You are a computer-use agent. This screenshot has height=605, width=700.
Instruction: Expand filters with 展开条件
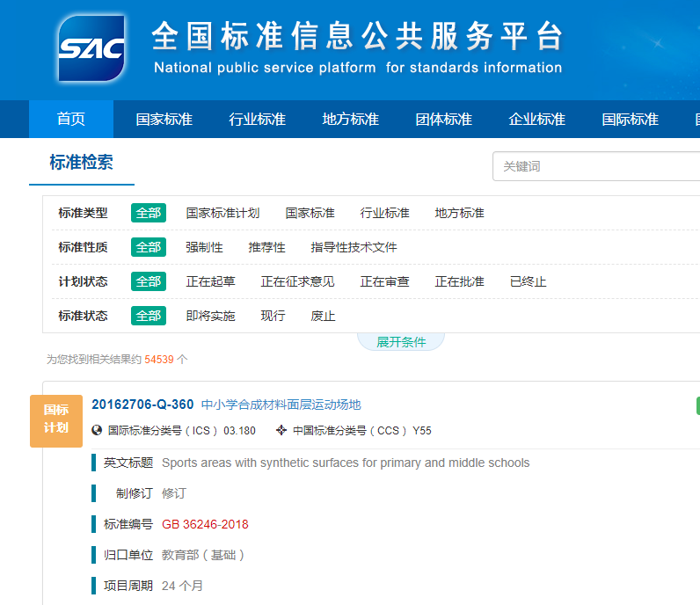[x=401, y=342]
